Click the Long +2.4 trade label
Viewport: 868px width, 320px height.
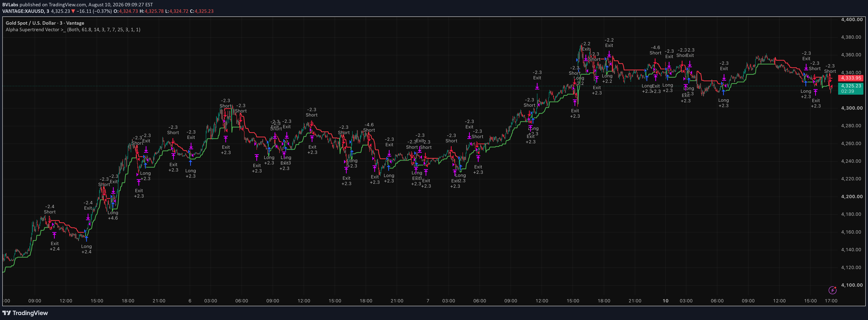click(x=86, y=249)
